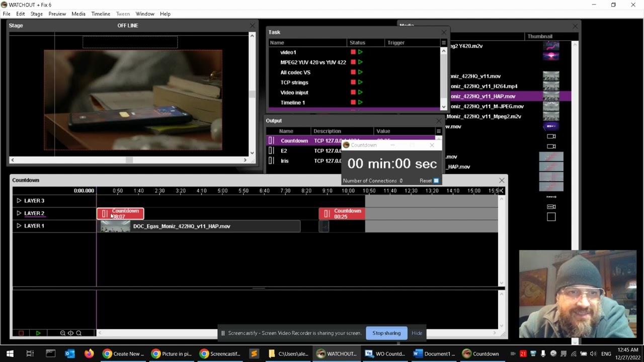This screenshot has width=644, height=362.
Task: Select the first Countdown cue on LAYER 2
Action: (120, 214)
